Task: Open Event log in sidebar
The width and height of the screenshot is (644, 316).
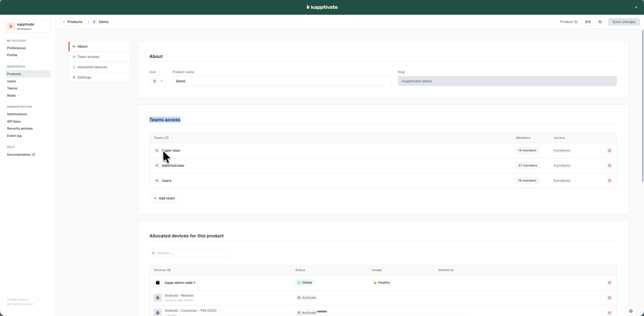Action: pos(14,136)
